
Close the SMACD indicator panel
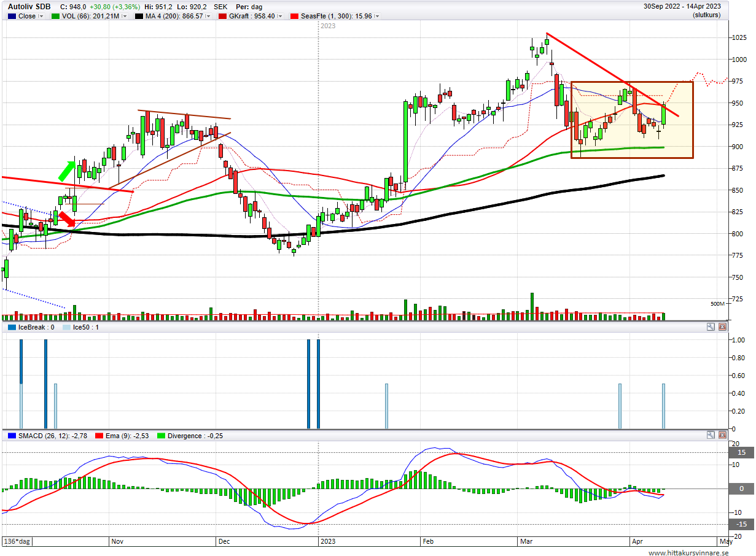click(722, 435)
